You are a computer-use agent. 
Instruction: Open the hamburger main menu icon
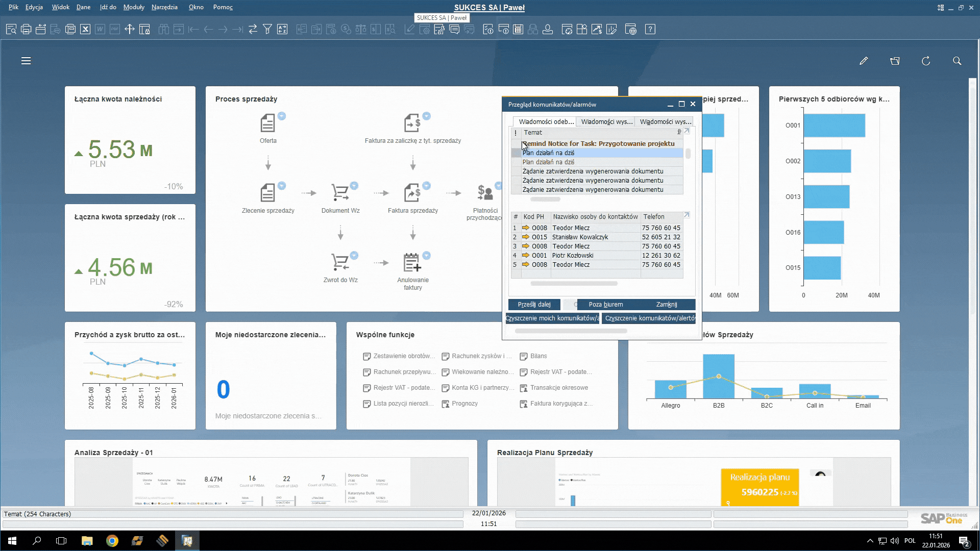point(26,61)
